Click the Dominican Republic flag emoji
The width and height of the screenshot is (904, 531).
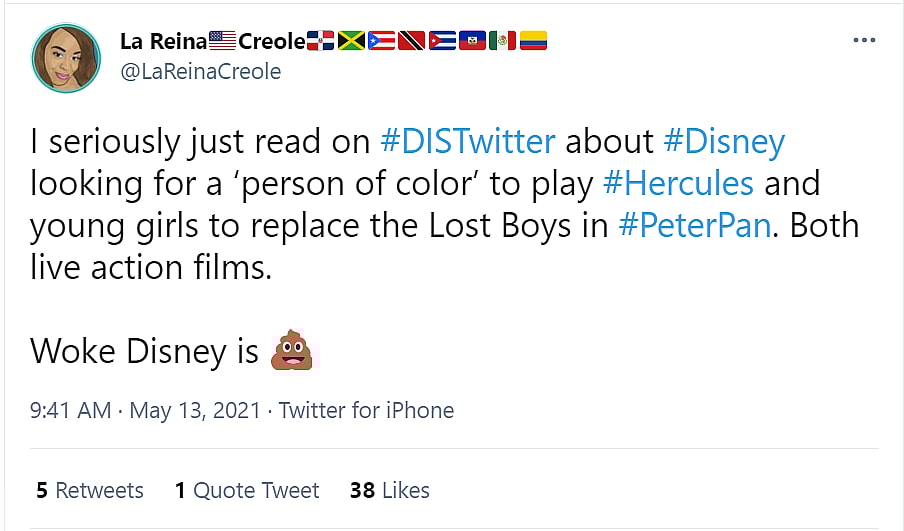[321, 41]
